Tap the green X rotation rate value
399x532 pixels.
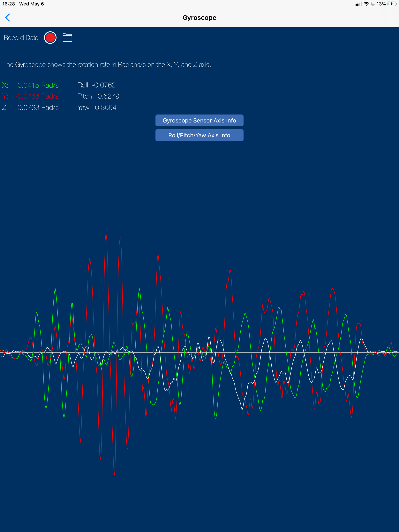tap(38, 85)
